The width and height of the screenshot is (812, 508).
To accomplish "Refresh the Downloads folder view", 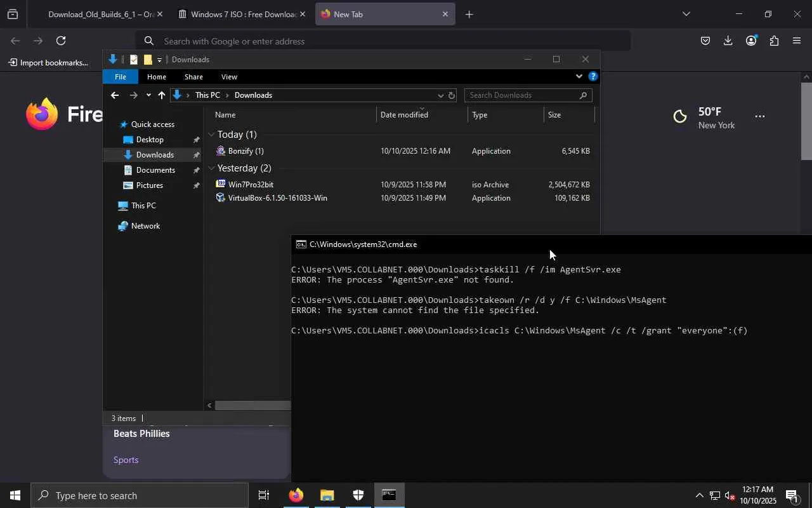I will click(x=452, y=95).
